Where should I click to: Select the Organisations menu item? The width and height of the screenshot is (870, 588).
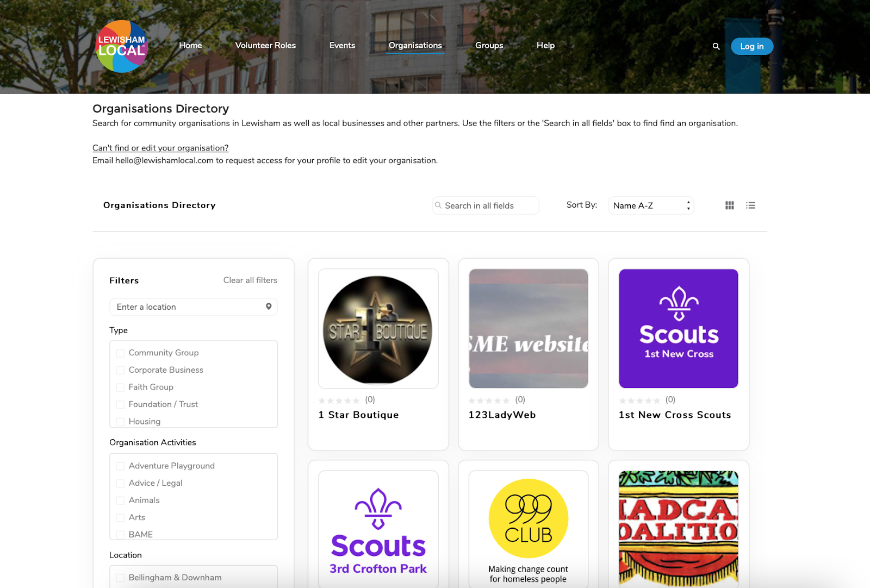(415, 46)
